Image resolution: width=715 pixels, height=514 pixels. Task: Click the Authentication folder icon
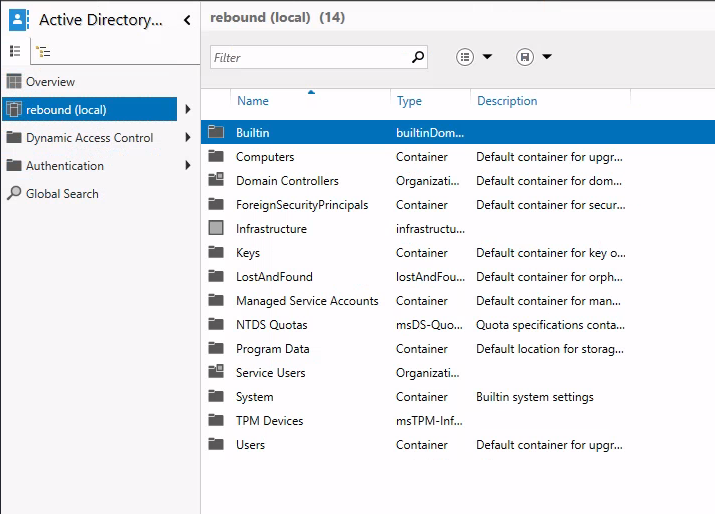(14, 165)
